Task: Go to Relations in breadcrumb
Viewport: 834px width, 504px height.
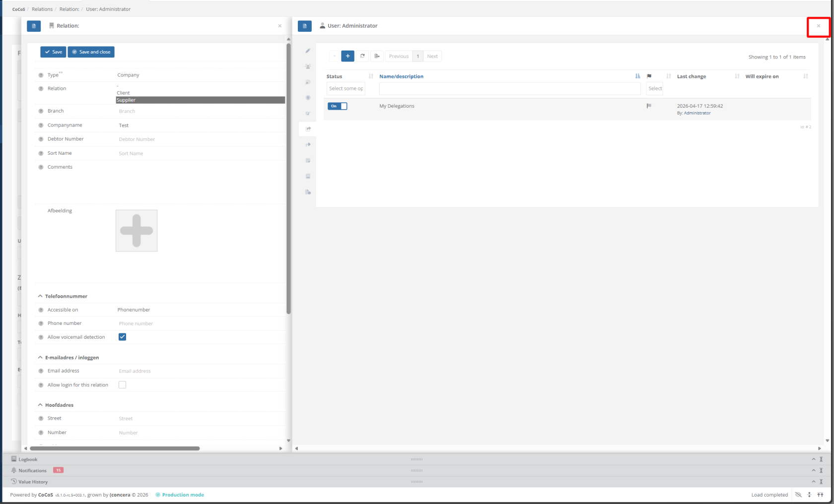Action: click(42, 9)
